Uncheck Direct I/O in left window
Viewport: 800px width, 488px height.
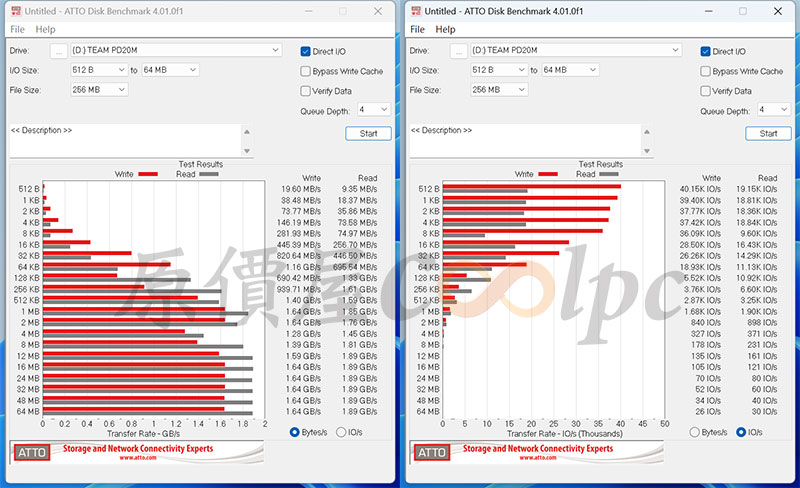click(305, 52)
